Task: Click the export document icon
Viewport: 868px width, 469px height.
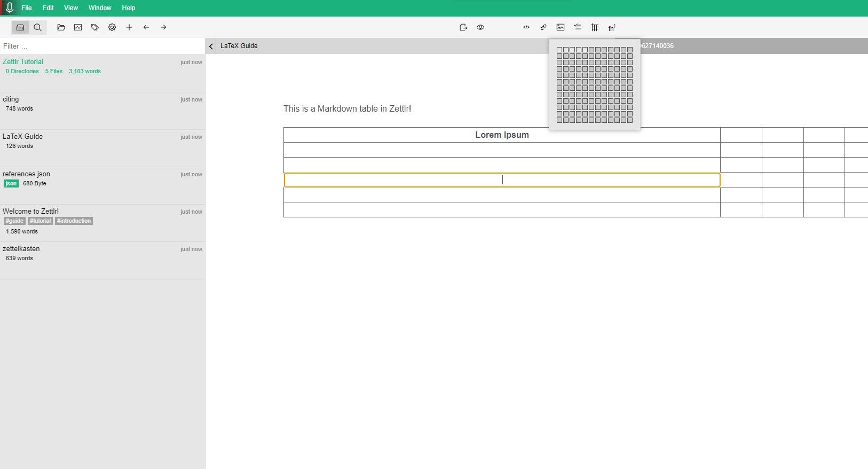Action: pyautogui.click(x=463, y=27)
